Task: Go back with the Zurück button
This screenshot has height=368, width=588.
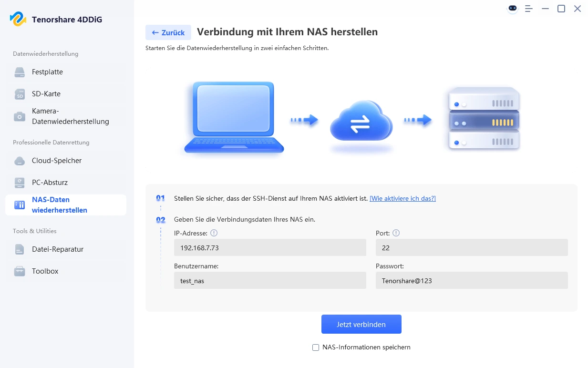Action: 168,32
